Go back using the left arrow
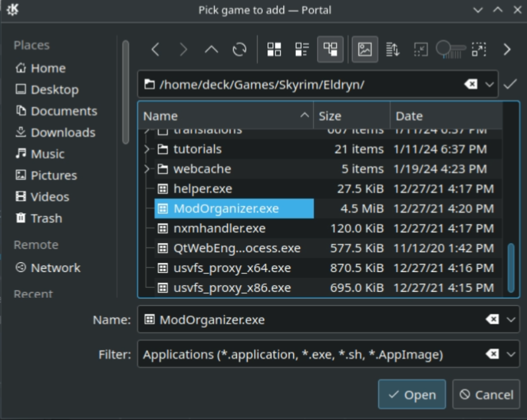The width and height of the screenshot is (527, 420). 155,50
